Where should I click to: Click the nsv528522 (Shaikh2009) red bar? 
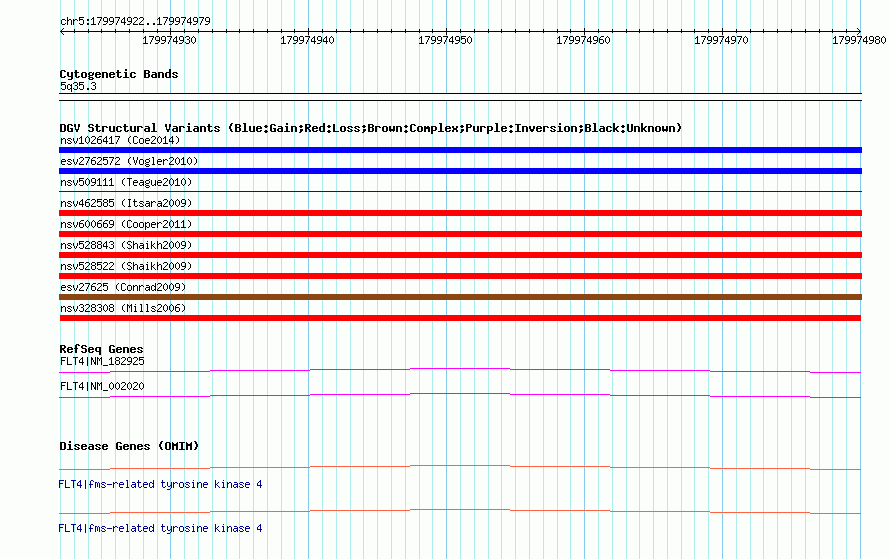click(460, 276)
